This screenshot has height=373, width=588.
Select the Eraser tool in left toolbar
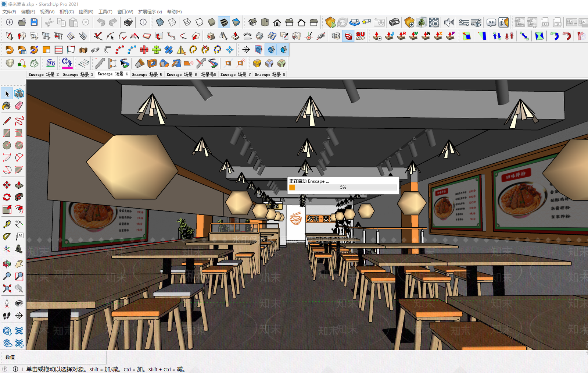[x=19, y=106]
